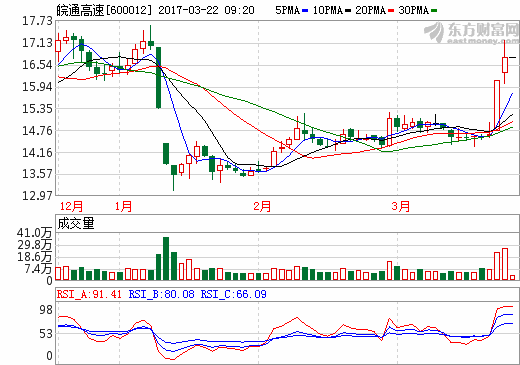This screenshot has width=520, height=365.
Task: Click the RSI_A:91.41 indicator value
Action: pos(89,294)
